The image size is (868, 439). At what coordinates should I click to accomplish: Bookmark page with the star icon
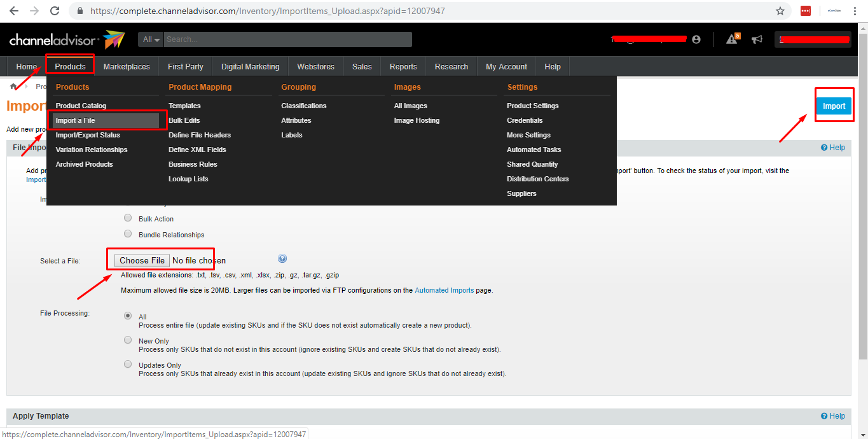780,11
